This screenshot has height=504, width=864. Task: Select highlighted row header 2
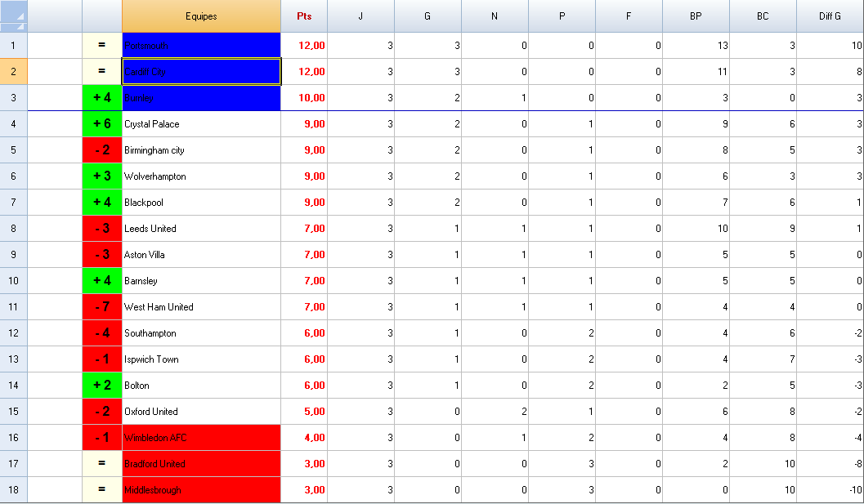(x=13, y=72)
